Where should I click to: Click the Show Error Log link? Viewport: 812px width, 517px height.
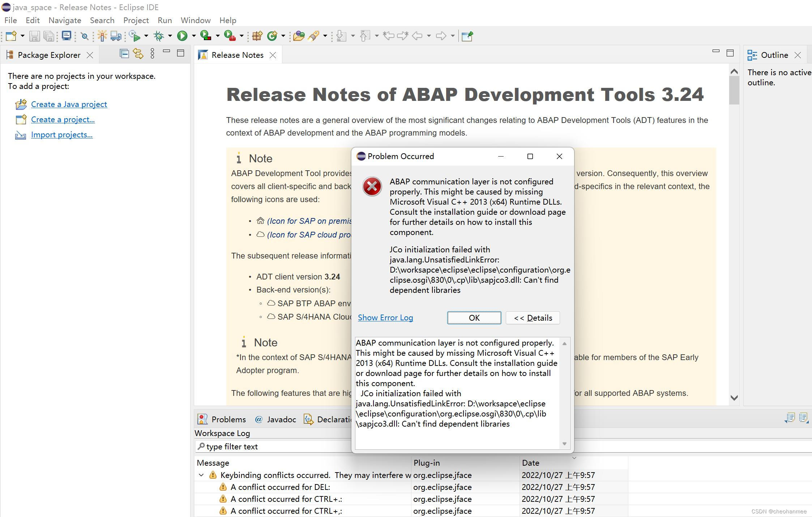385,318
